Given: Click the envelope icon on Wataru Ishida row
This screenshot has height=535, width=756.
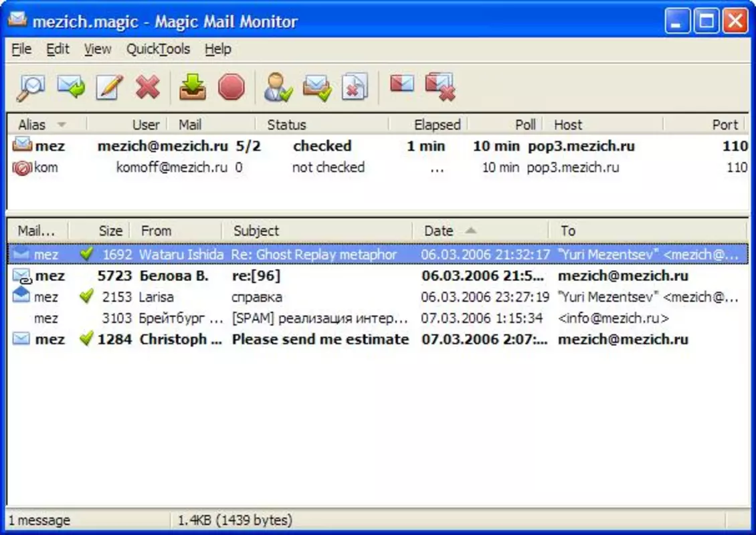Looking at the screenshot, I should point(21,254).
